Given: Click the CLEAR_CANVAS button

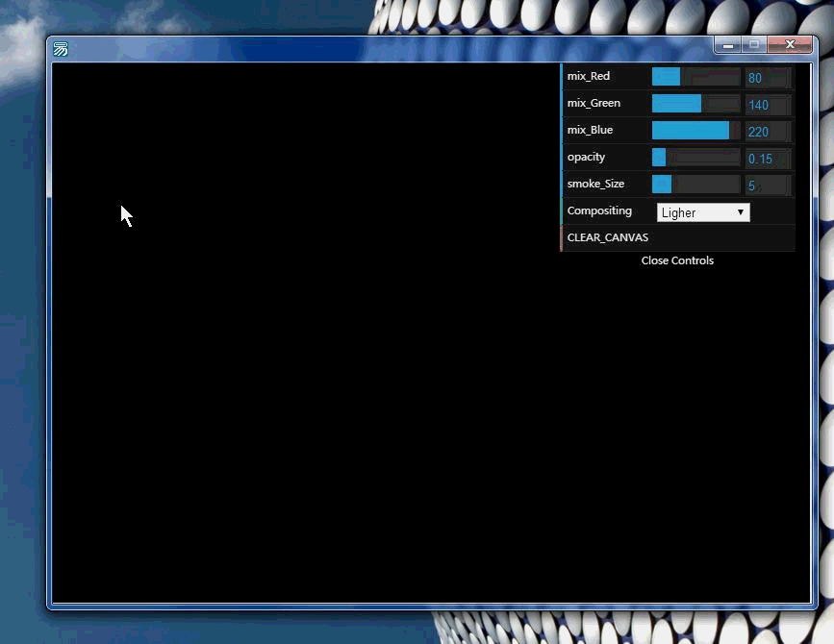Looking at the screenshot, I should point(677,237).
